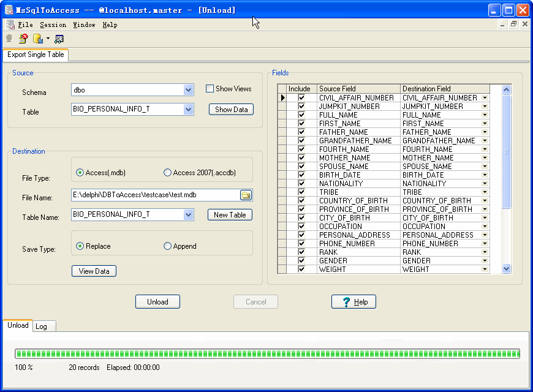Click the fields list scrollbar thumb

[506, 151]
